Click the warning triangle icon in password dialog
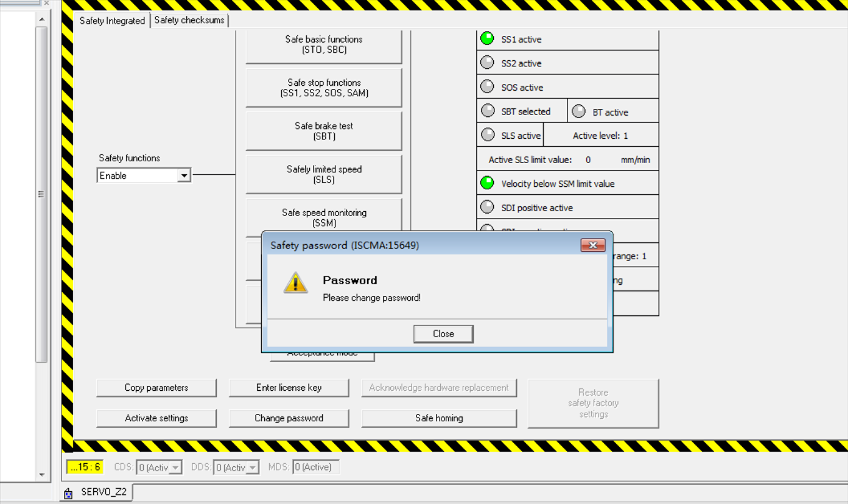The image size is (848, 504). tap(296, 282)
